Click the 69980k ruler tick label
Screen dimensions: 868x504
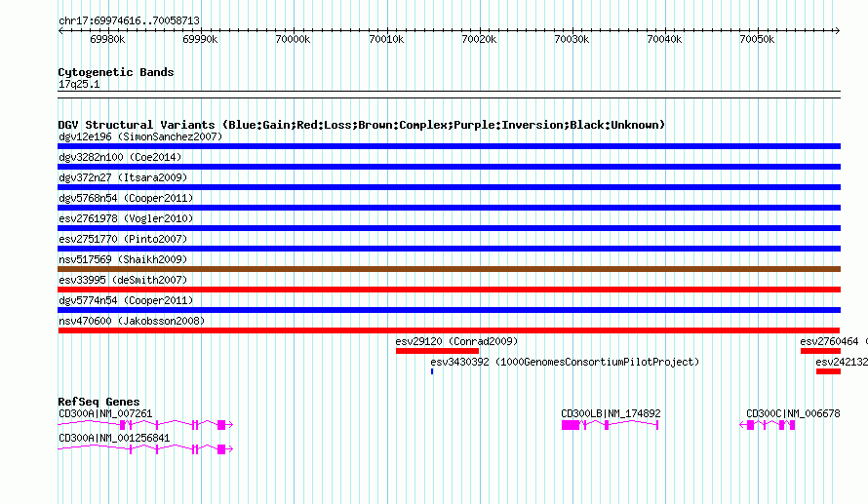coord(107,39)
